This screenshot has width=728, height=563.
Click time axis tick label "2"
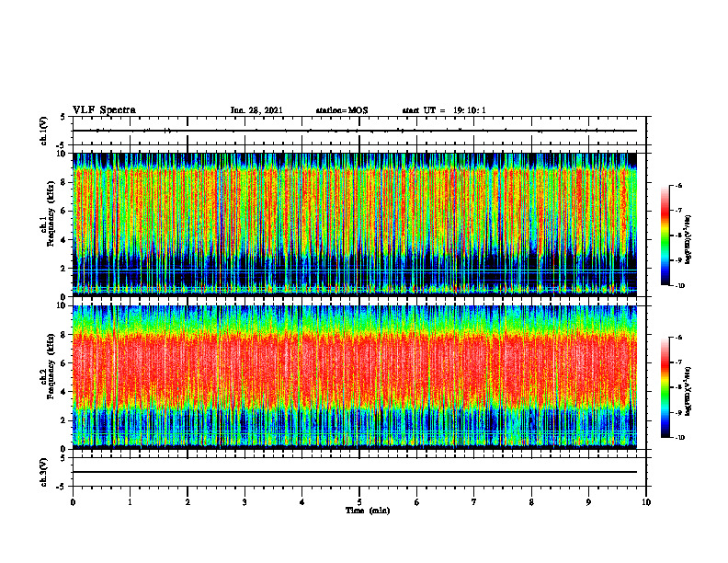click(188, 502)
